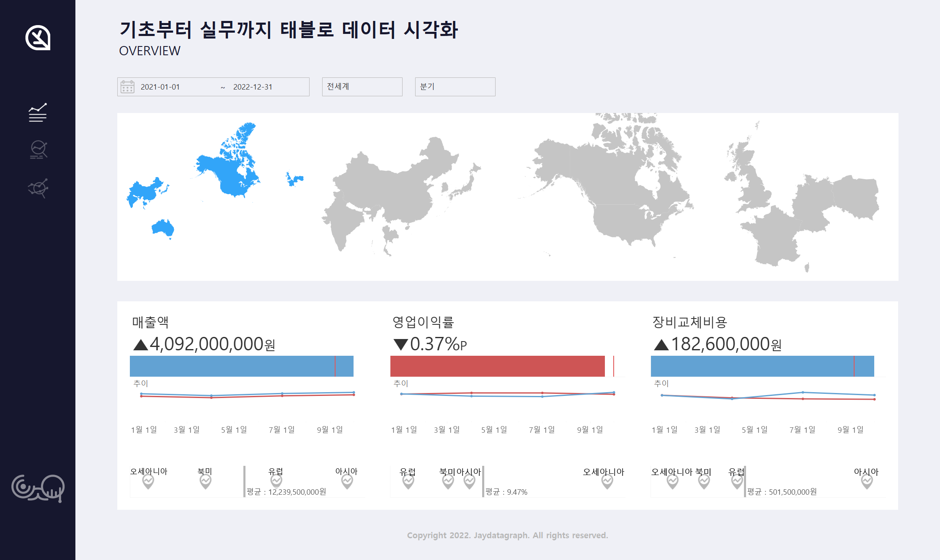The width and height of the screenshot is (940, 560).
Task: Click the Jaydatagraph logo at sidebar bottom
Action: 38,488
